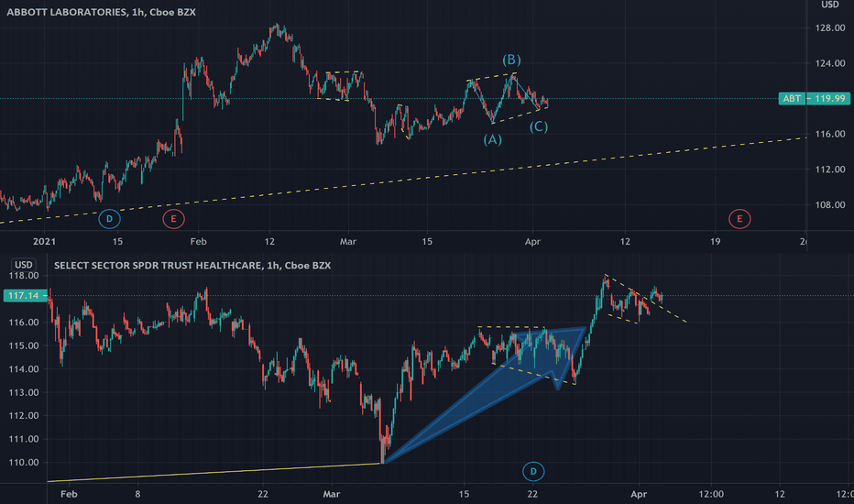This screenshot has height=504, width=854.
Task: Click the blue D dividend marker on the Abbott chart
Action: (x=109, y=219)
